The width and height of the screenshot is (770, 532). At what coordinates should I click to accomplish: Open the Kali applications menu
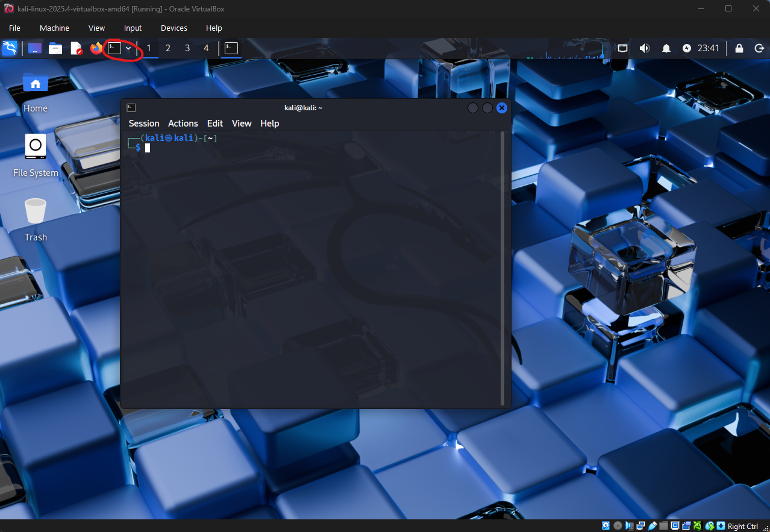(x=10, y=48)
